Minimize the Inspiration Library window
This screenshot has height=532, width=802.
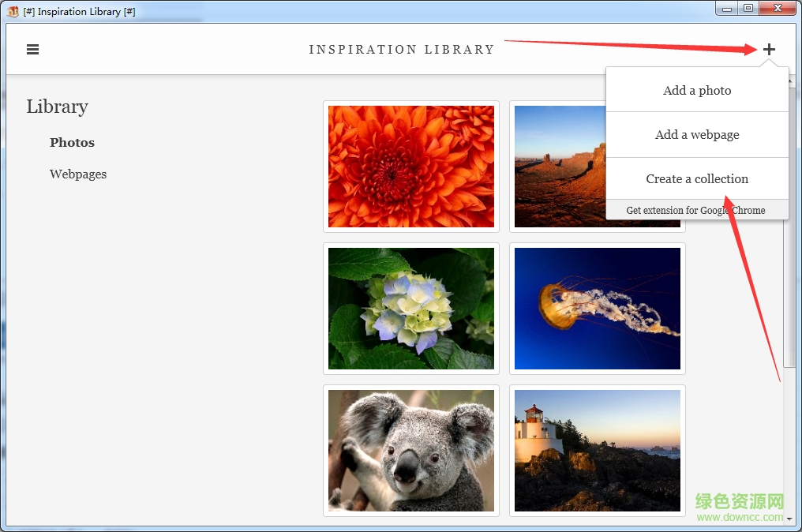(726, 9)
